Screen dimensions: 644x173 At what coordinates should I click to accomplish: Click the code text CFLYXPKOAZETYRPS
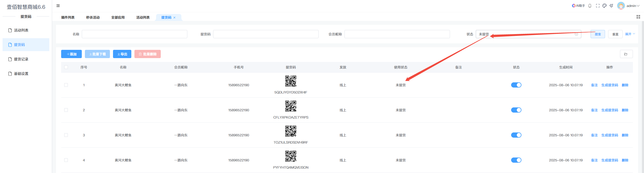(x=291, y=117)
